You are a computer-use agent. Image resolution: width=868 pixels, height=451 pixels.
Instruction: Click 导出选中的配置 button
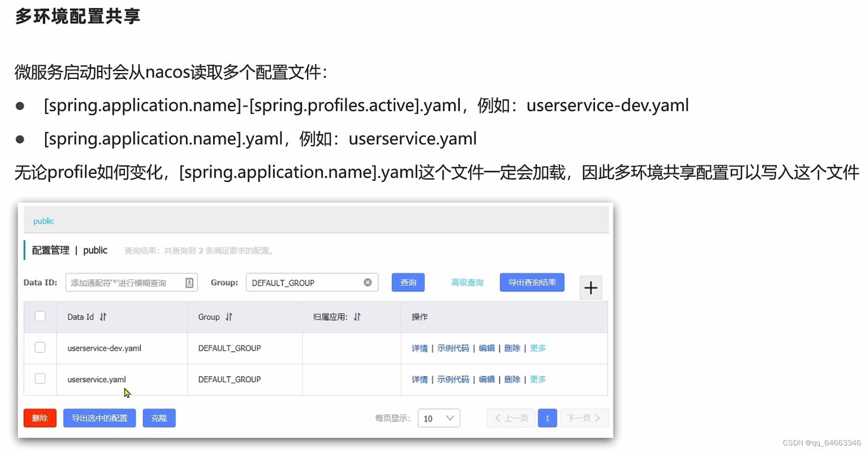point(99,418)
